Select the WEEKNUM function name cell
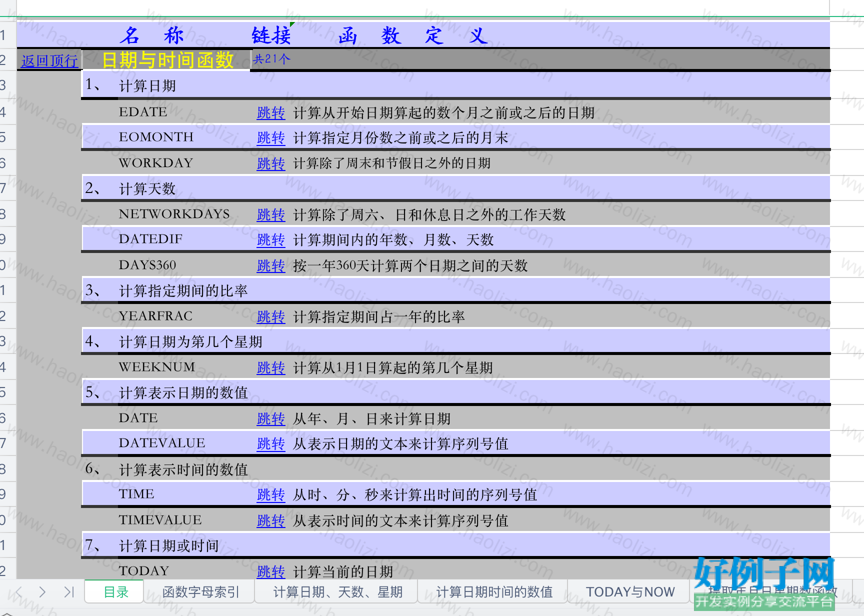The image size is (864, 616). (157, 367)
